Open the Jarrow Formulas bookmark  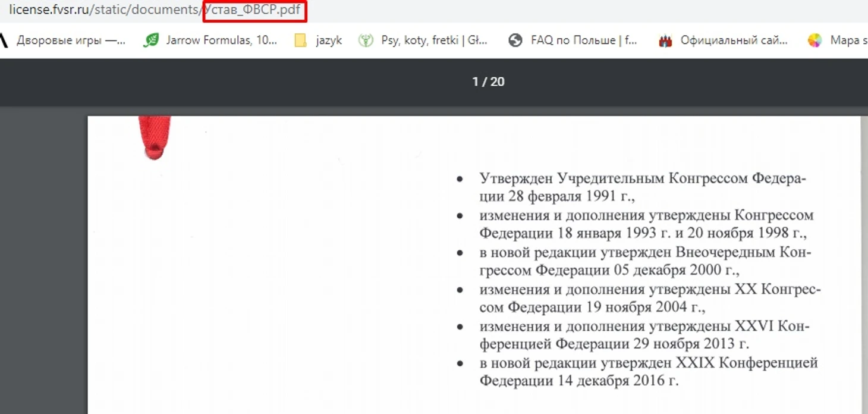(211, 40)
